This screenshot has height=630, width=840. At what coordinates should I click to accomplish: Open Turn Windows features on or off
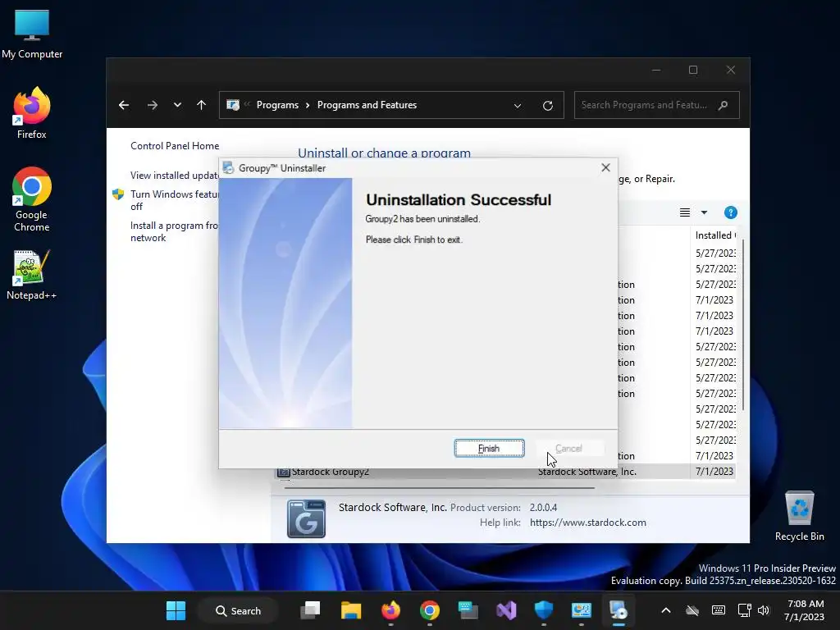point(175,200)
